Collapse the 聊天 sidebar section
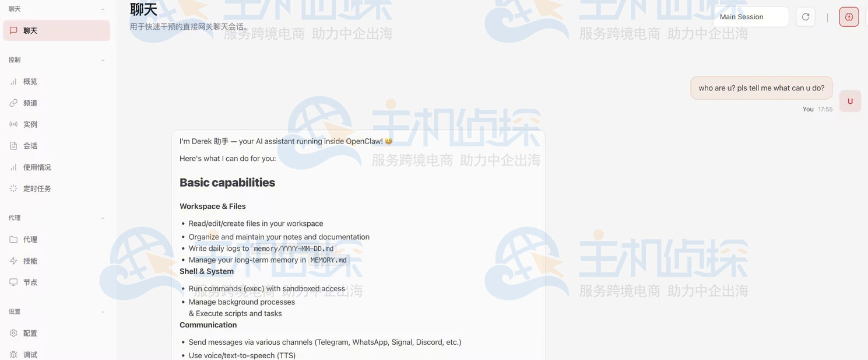Image resolution: width=868 pixels, height=360 pixels. pos(103,9)
